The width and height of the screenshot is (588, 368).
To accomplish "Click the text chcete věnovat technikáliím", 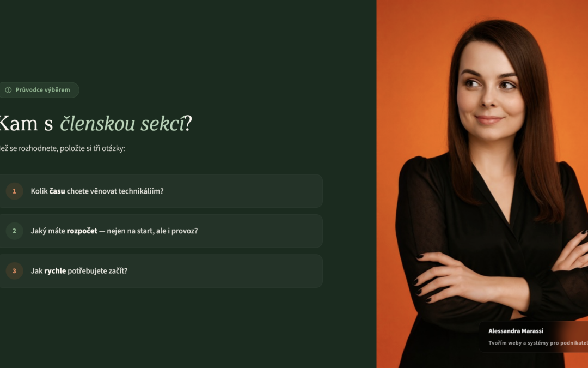I will [115, 191].
